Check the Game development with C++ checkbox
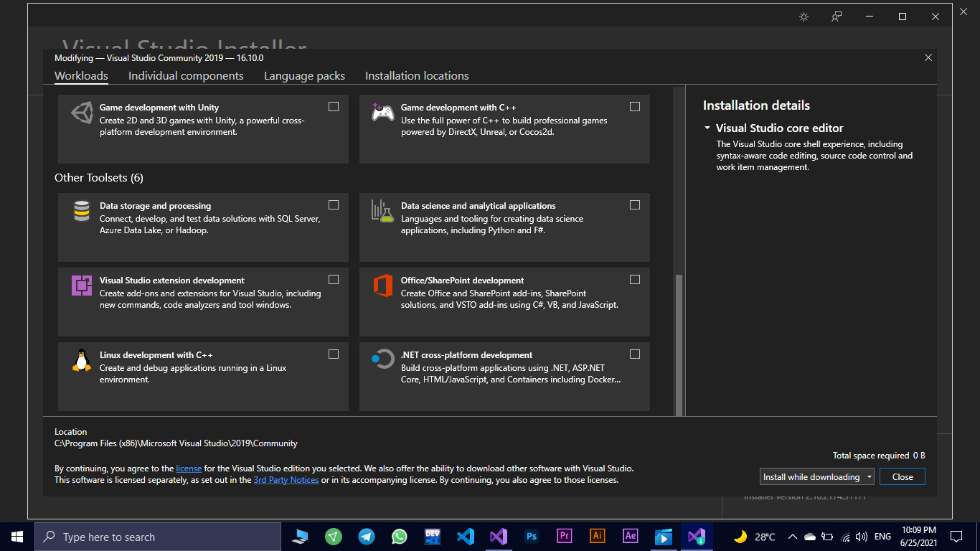980x551 pixels. (x=635, y=107)
